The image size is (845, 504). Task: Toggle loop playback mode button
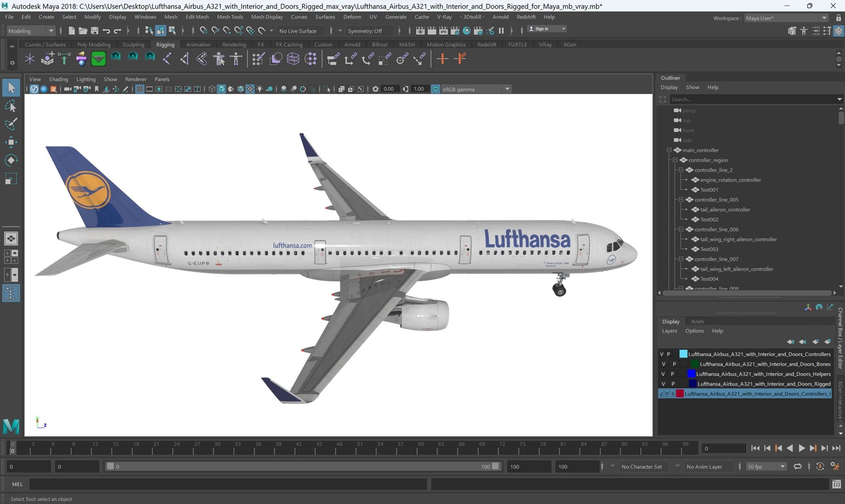[797, 466]
